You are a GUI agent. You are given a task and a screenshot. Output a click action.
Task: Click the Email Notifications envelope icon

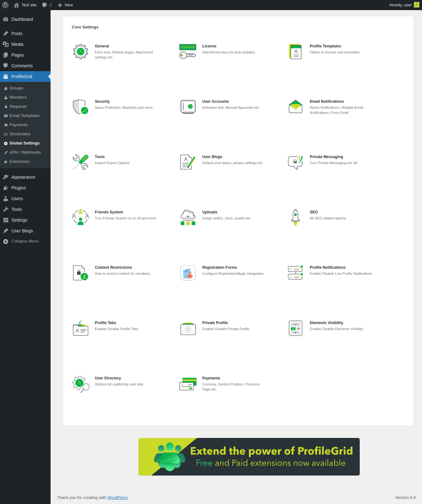[x=296, y=107]
